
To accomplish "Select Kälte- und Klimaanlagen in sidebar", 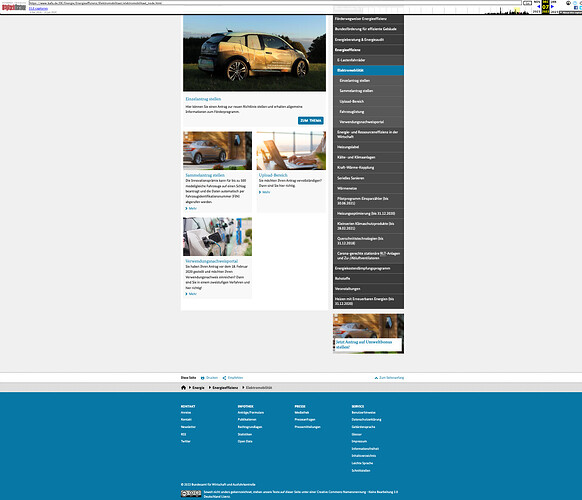I will [x=368, y=157].
